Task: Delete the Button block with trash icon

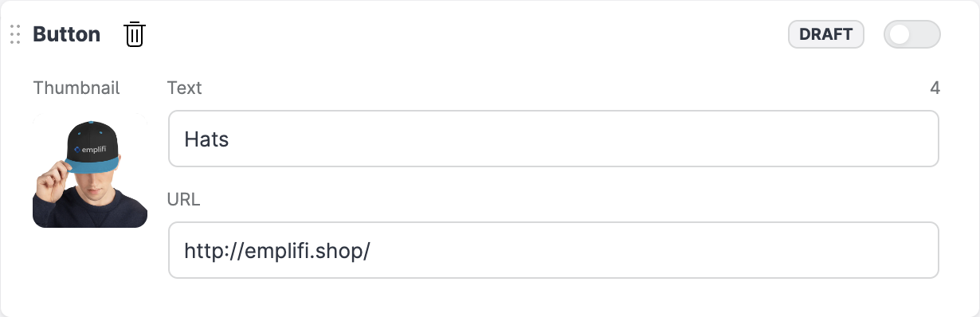Action: click(x=135, y=34)
